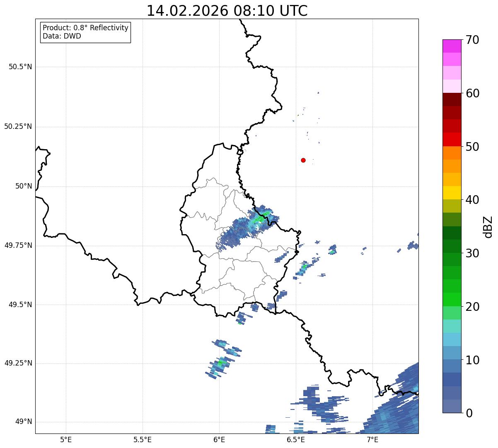This screenshot has width=498, height=448.
Task: Click the 10 colorbar tick label
Action: tap(472, 360)
